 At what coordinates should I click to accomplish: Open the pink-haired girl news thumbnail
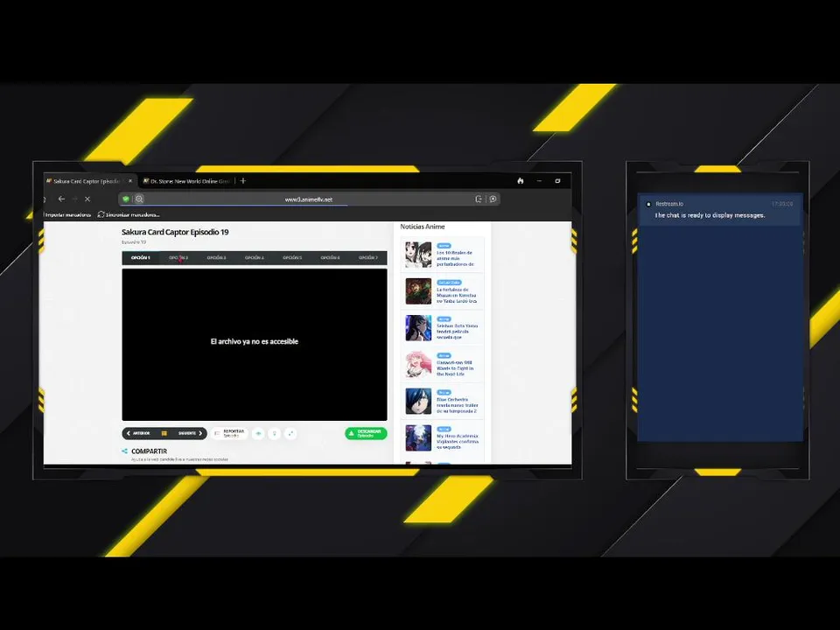tap(418, 365)
